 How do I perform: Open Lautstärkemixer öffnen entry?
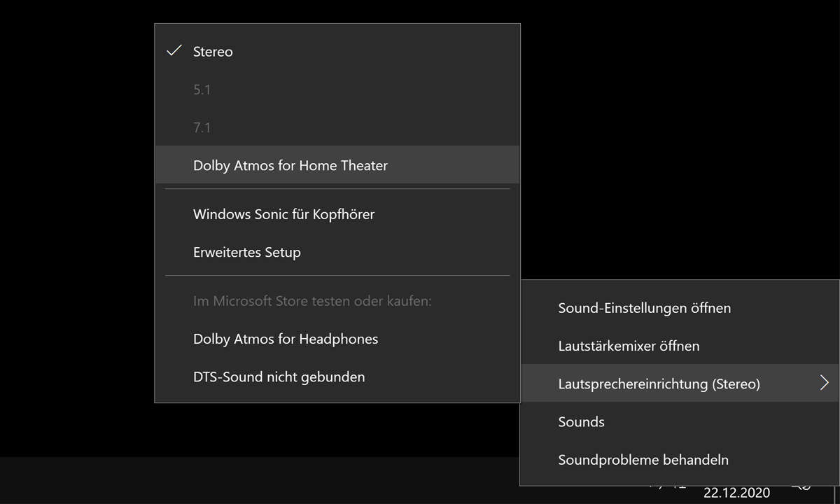tap(680, 346)
